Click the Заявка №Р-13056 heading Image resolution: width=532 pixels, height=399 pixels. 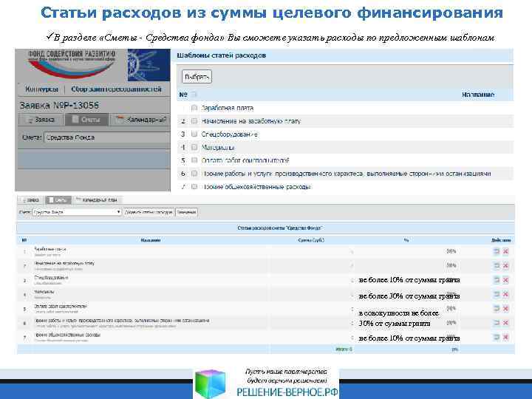59,106
